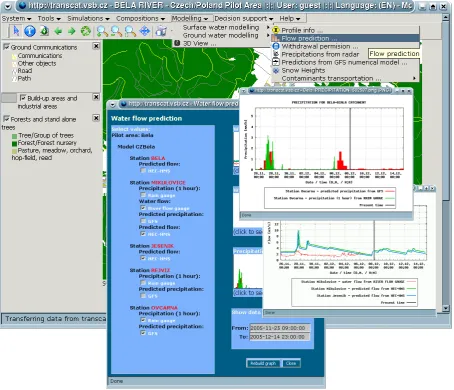Open the Tools menu dropdown
This screenshot has height=390, width=454.
tap(49, 19)
